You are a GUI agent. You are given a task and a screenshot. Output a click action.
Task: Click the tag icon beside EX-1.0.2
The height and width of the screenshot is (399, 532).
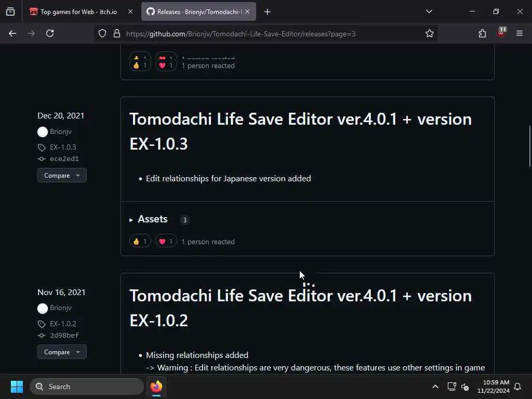point(42,324)
